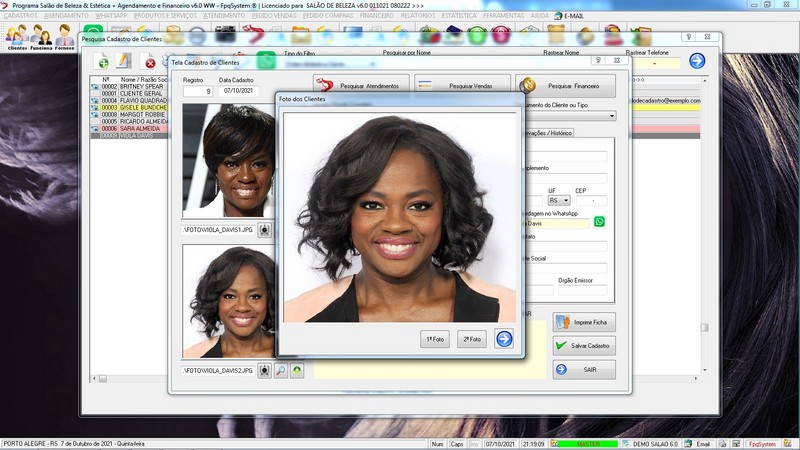Expand client type dropdown in cadastro
Screen dimensions: 800x450
(612, 116)
